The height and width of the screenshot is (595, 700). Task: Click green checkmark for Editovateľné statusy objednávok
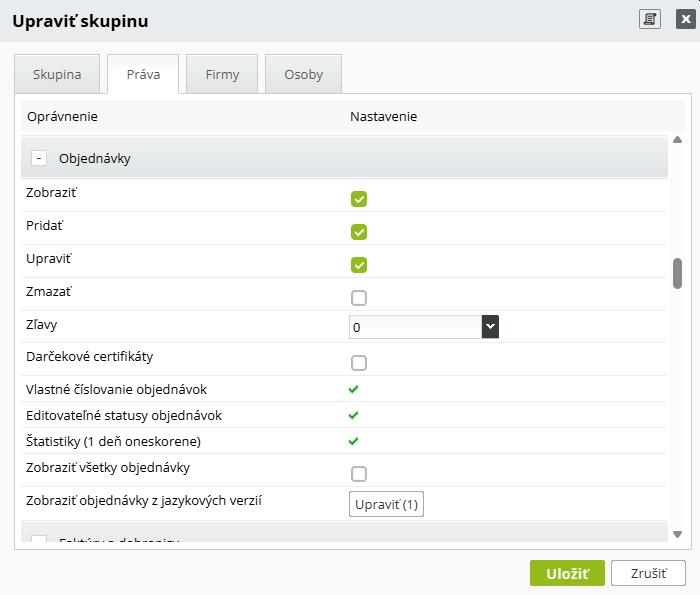pyautogui.click(x=354, y=415)
